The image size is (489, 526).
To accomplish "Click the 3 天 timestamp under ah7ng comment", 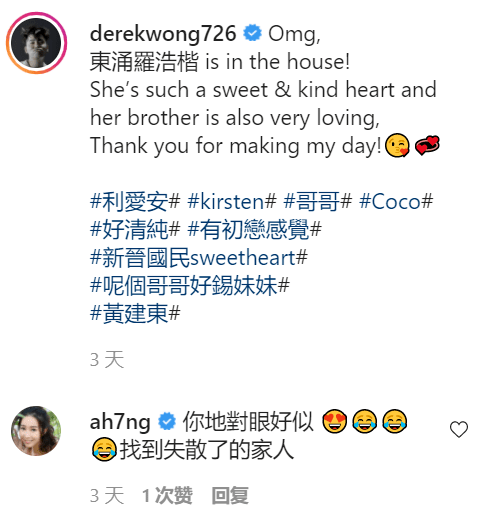I will [107, 495].
